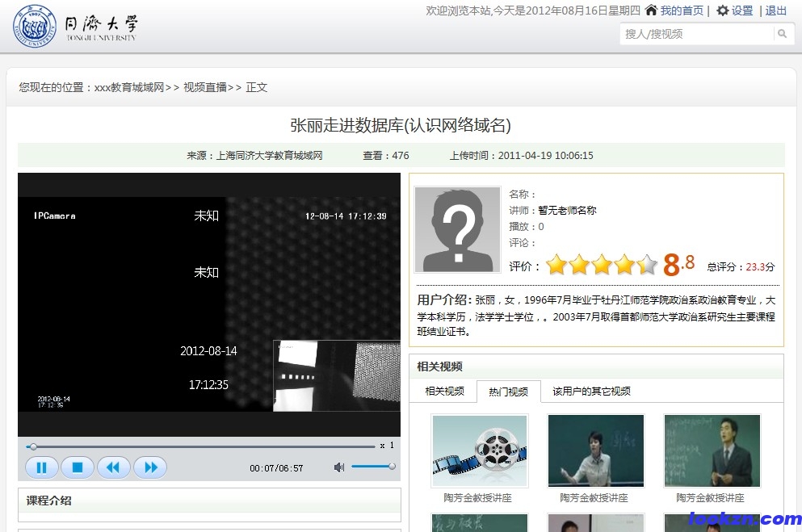The width and height of the screenshot is (802, 532).
Task: Rewind the video
Action: (x=114, y=467)
